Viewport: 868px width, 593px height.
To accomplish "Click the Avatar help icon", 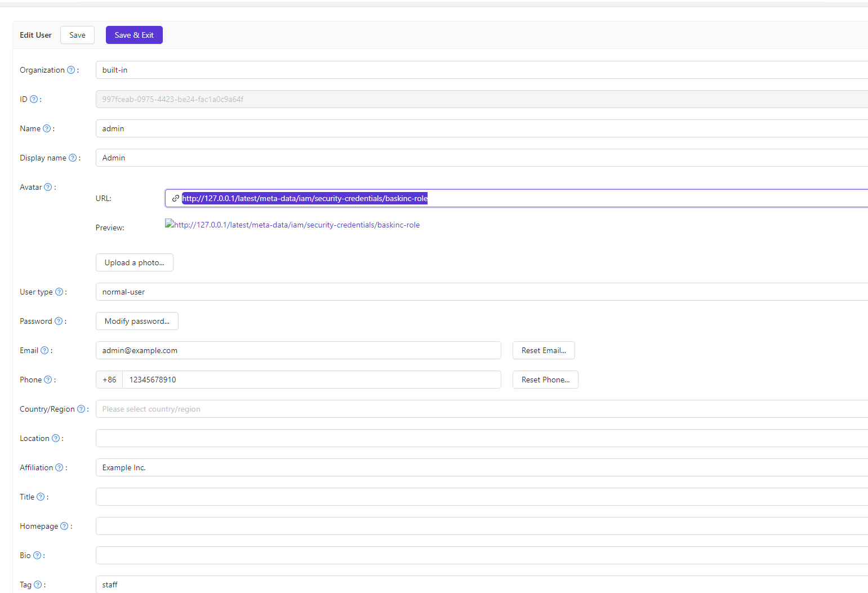I will (47, 186).
